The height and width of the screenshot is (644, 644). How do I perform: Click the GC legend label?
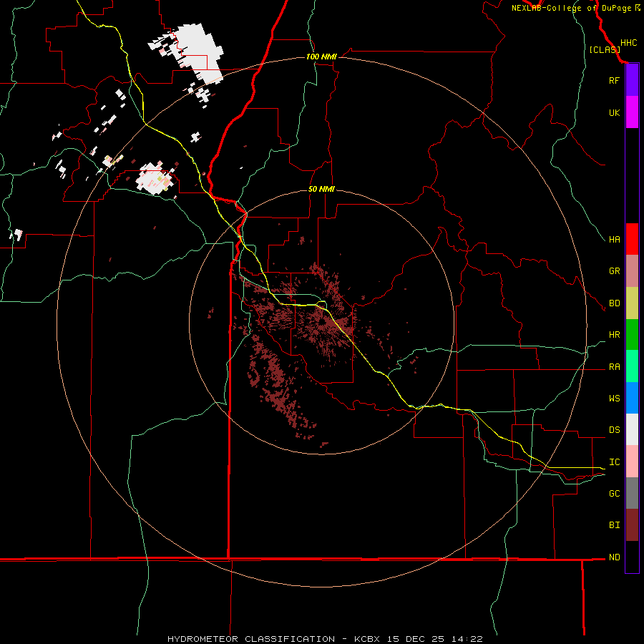coord(614,494)
